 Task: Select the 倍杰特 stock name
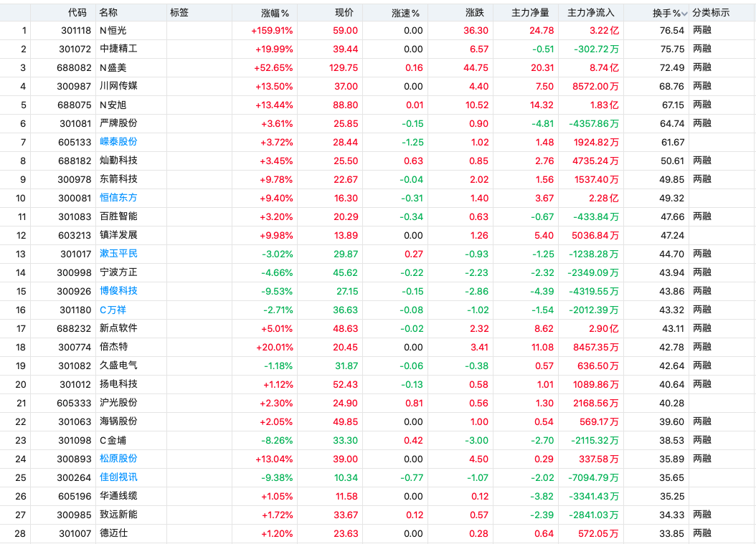[x=114, y=346]
